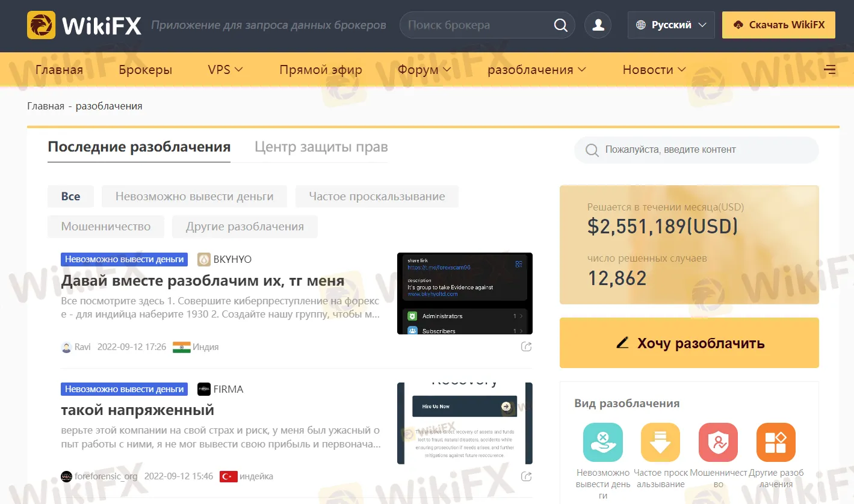Click timestamp 2022-09-12 15:46
The width and height of the screenshot is (854, 504).
(x=179, y=477)
